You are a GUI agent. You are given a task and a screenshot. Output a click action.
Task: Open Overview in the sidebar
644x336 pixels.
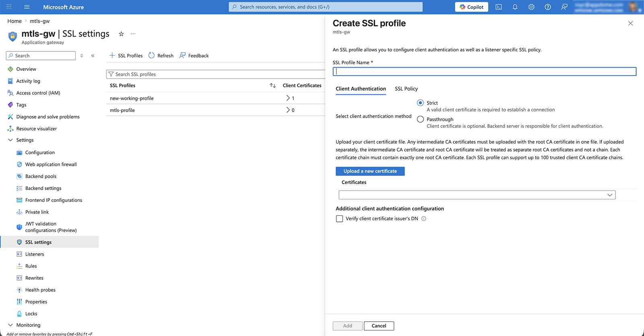click(26, 69)
